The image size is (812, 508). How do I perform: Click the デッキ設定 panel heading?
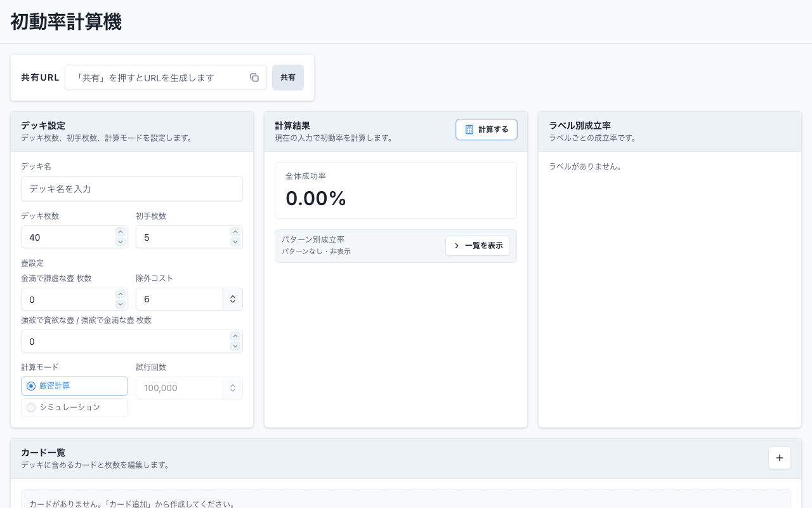pyautogui.click(x=43, y=126)
